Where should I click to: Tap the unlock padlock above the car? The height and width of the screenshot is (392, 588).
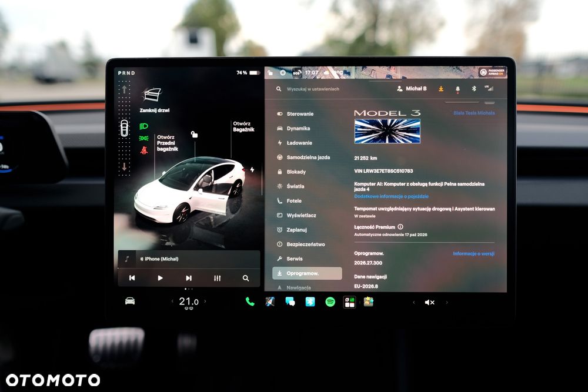194,134
